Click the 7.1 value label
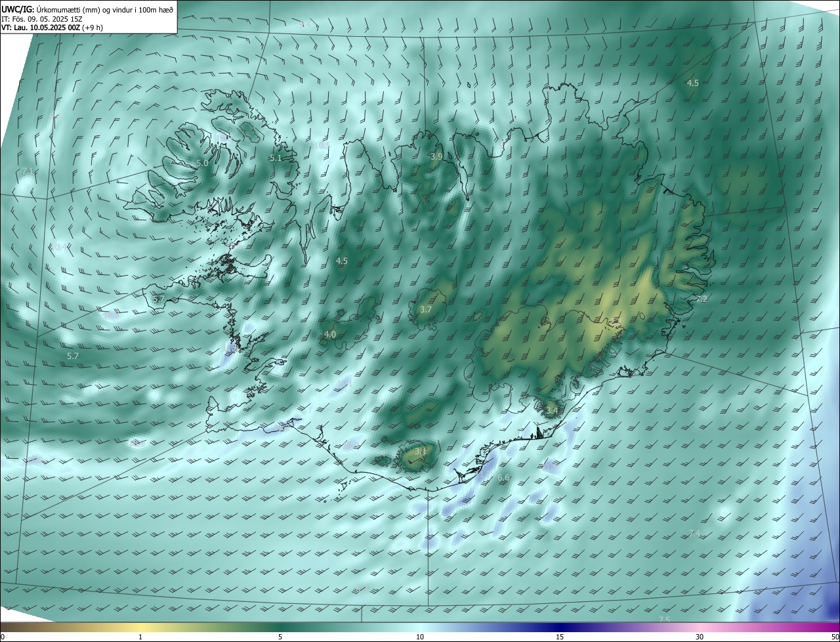This screenshot has height=642, width=840. (x=28, y=171)
